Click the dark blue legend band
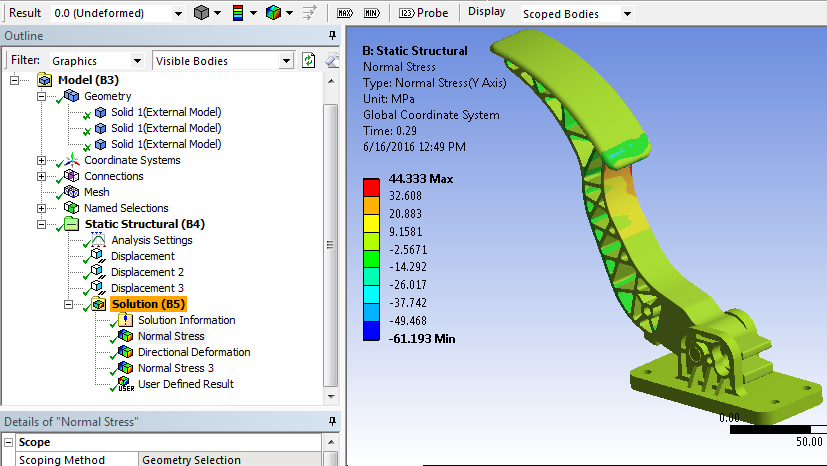The height and width of the screenshot is (466, 827). pos(371,331)
